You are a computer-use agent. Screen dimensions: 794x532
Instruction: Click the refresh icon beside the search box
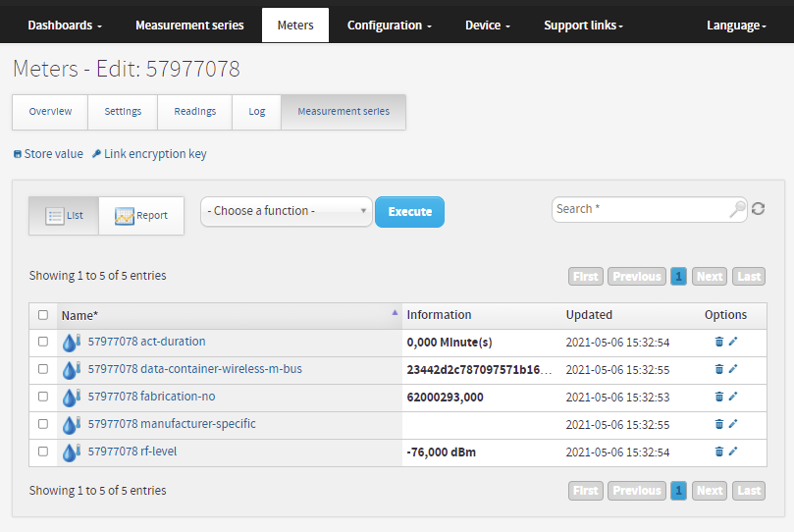pyautogui.click(x=758, y=208)
